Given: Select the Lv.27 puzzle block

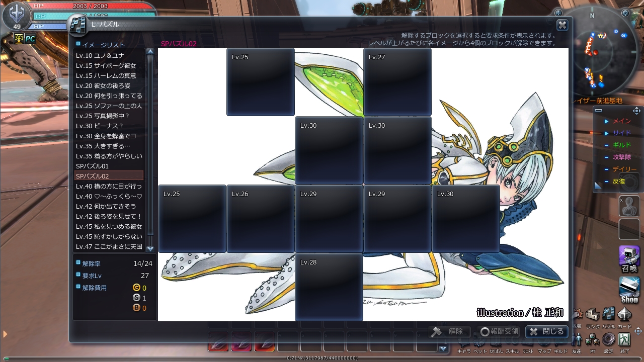Looking at the screenshot, I should click(x=397, y=82).
